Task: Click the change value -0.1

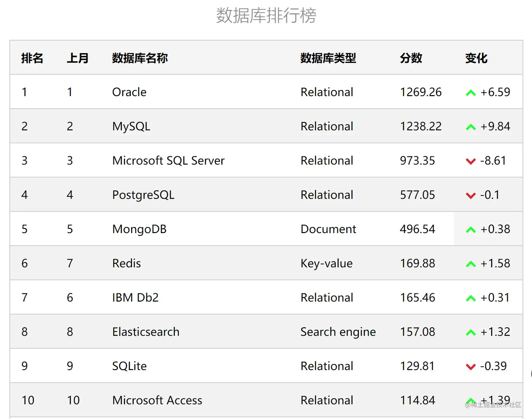Action: [490, 195]
